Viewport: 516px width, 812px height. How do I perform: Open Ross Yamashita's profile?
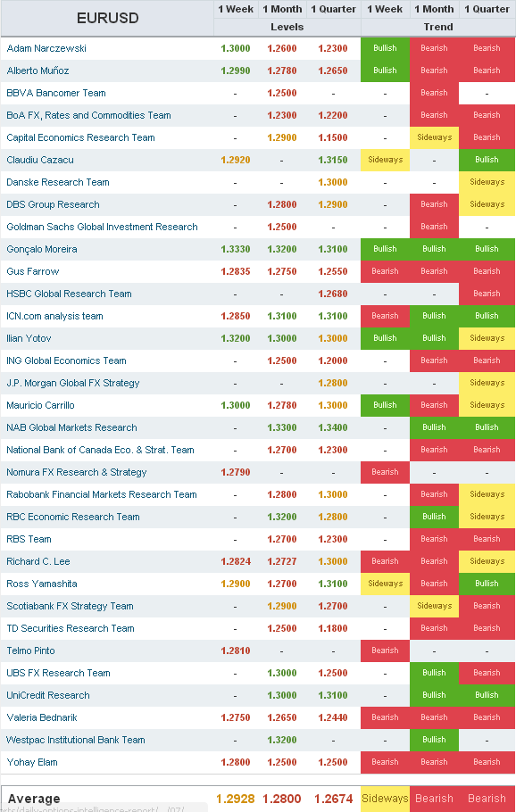[x=42, y=583]
